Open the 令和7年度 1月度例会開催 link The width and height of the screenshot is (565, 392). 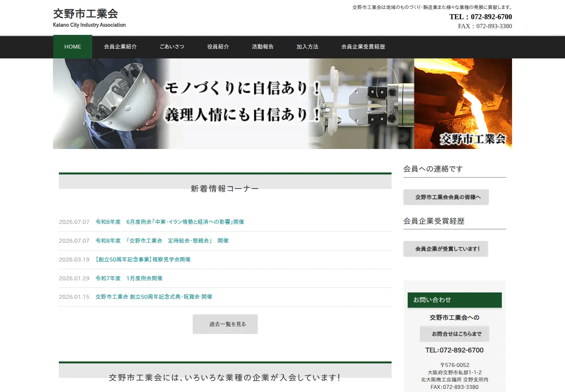click(x=129, y=278)
